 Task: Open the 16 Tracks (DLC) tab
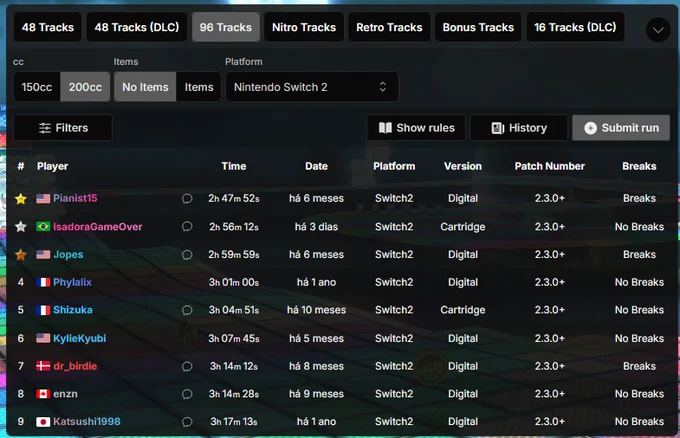575,27
